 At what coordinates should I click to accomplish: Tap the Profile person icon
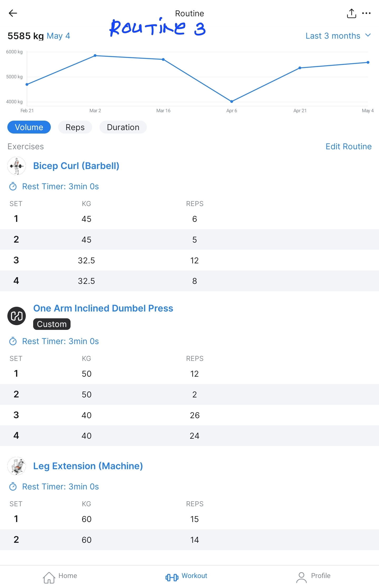coord(301,577)
